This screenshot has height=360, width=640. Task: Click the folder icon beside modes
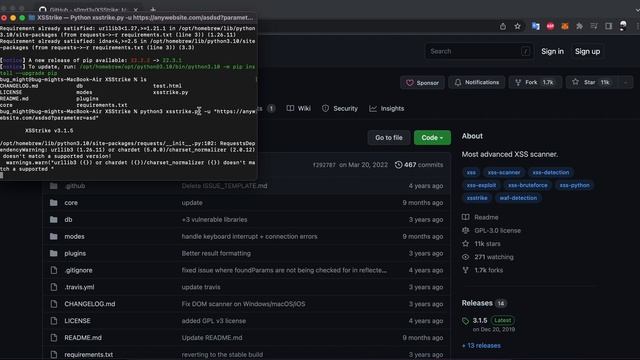[53, 237]
